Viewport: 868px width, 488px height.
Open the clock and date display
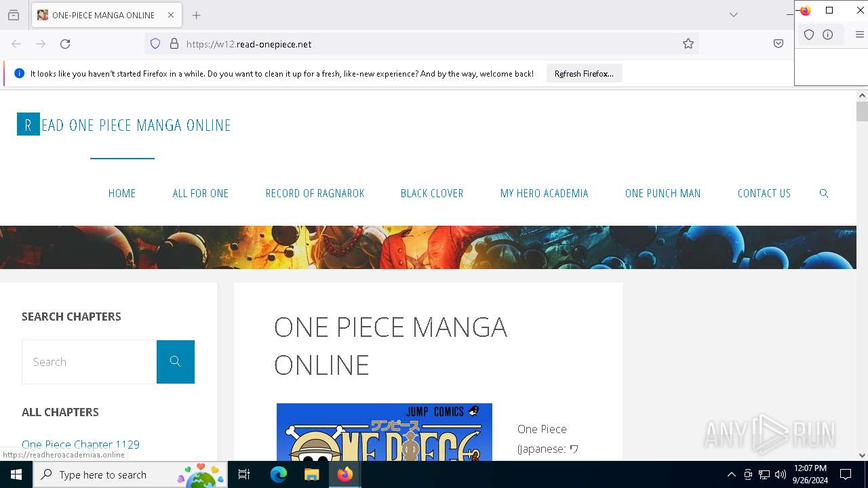click(810, 474)
